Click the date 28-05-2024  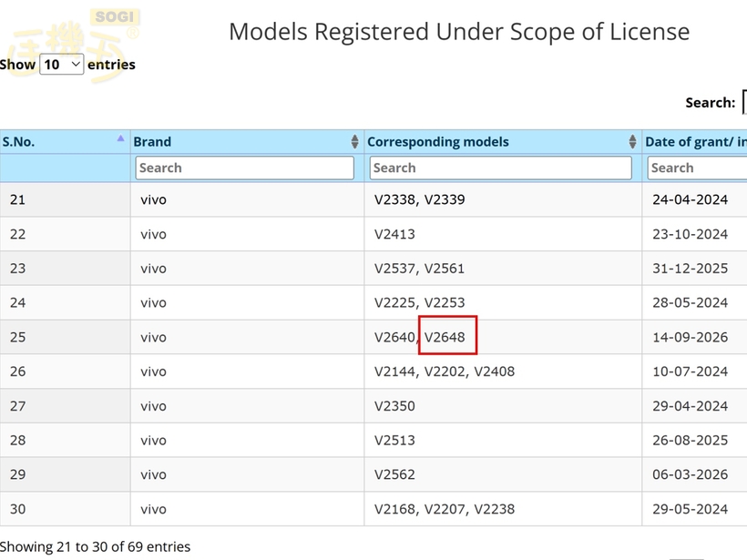click(690, 302)
